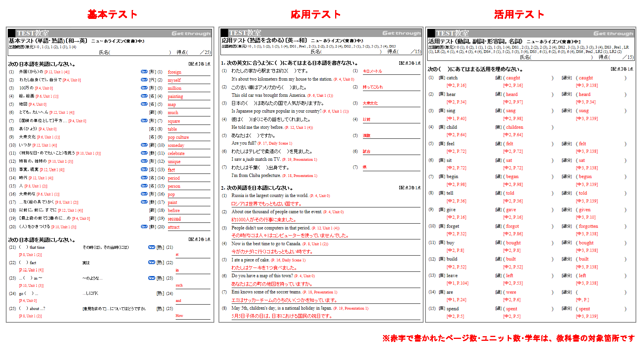Select the past participle 'begun'

click(x=585, y=177)
